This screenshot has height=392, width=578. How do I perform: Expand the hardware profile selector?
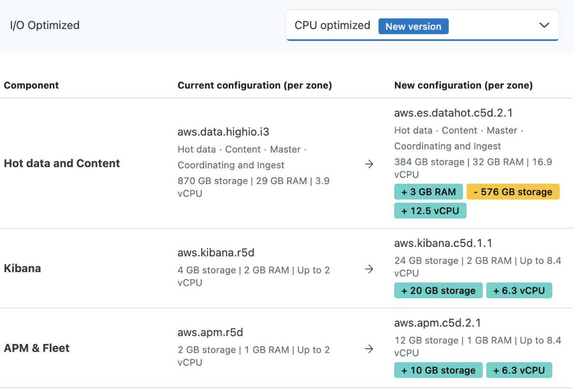422,25
